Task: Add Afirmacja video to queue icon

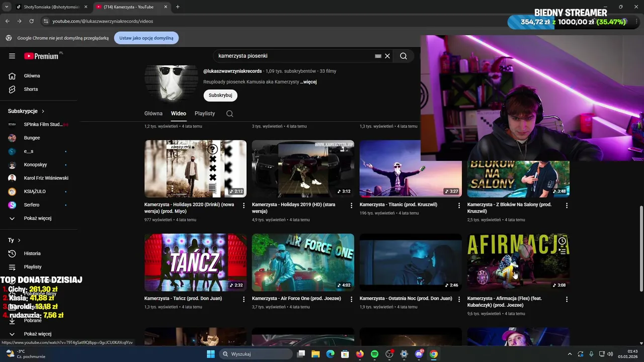Action: coord(562,251)
